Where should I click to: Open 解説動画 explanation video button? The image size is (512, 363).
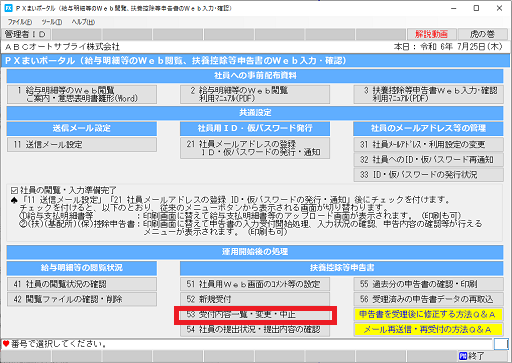point(432,34)
